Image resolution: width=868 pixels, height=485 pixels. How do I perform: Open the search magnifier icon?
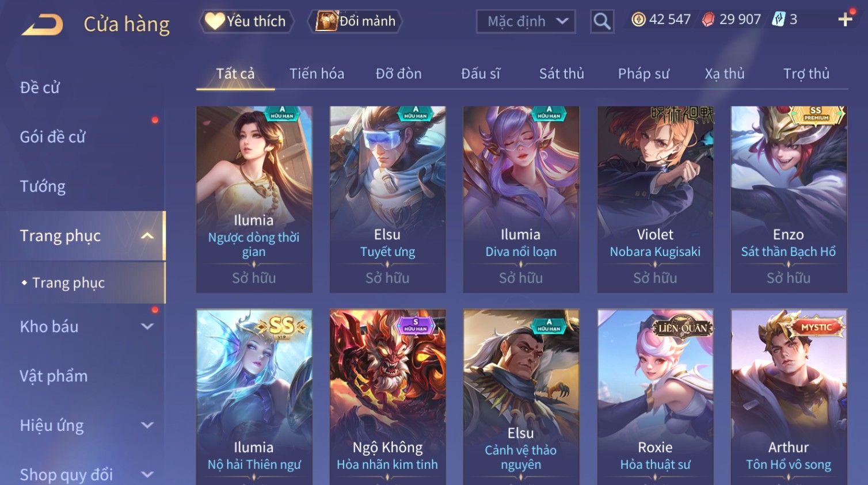pyautogui.click(x=602, y=21)
